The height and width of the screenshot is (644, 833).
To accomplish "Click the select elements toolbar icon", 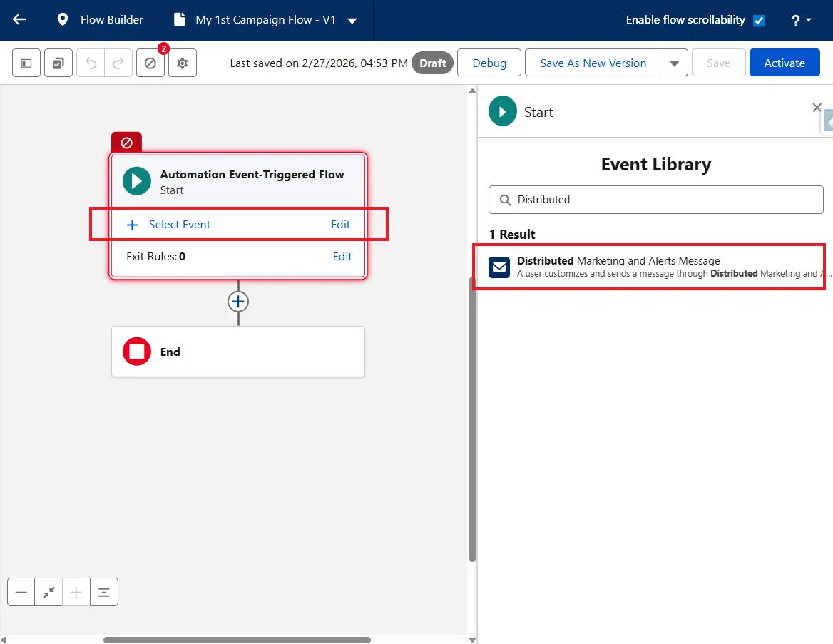I will 58,63.
